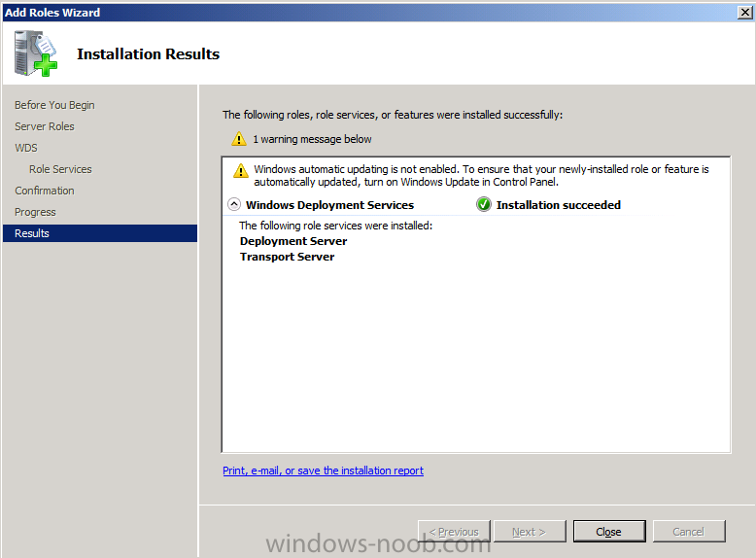This screenshot has height=558, width=756.
Task: Click '1 warning message below' text
Action: [312, 139]
